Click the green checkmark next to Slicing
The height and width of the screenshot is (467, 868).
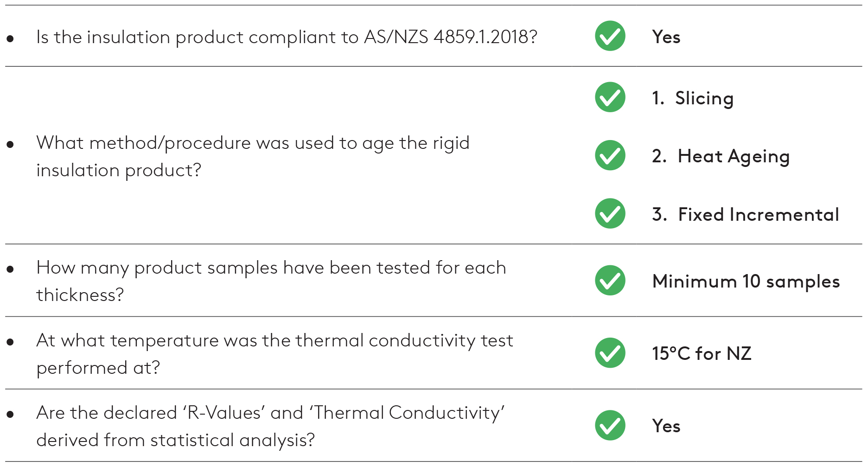coord(610,97)
